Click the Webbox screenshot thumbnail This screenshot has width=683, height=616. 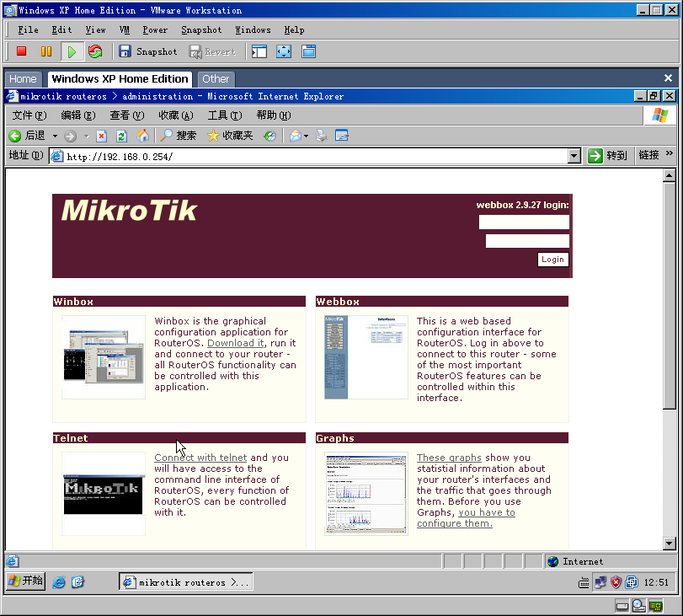coord(366,357)
